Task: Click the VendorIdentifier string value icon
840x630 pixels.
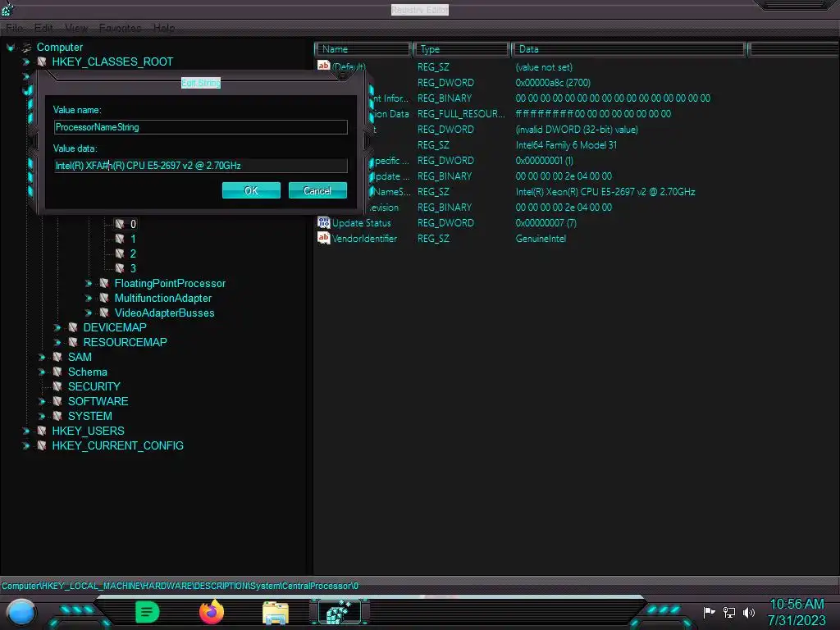Action: (x=323, y=238)
